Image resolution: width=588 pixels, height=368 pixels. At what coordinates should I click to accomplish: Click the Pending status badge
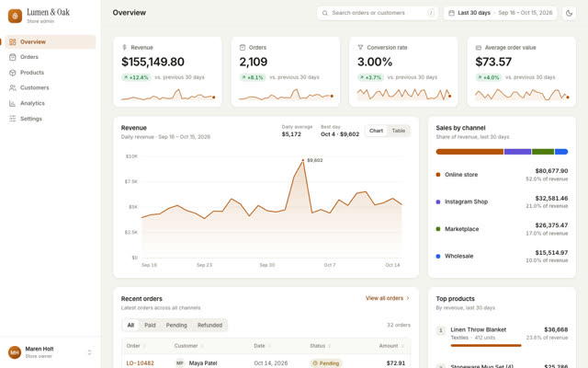(x=326, y=363)
